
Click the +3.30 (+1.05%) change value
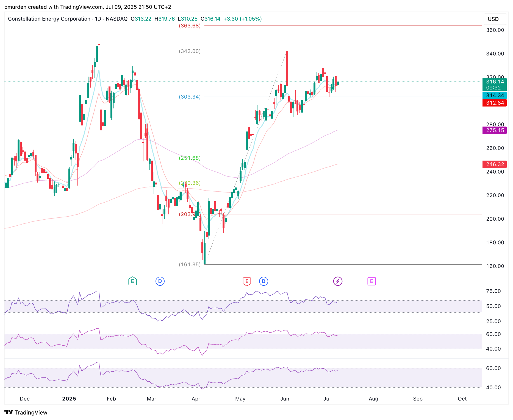pyautogui.click(x=243, y=19)
